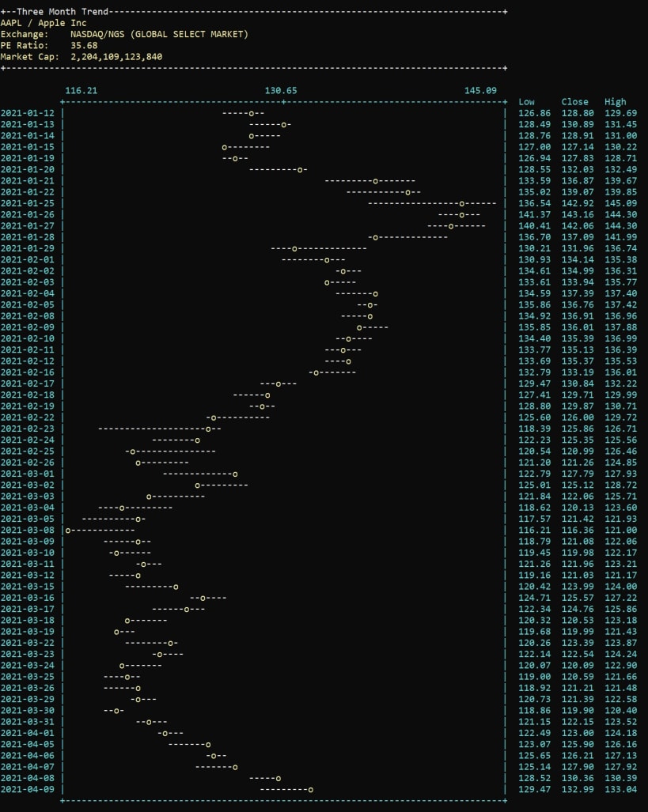The height and width of the screenshot is (812, 648).
Task: Click the low value 118.39
Action: click(x=535, y=429)
